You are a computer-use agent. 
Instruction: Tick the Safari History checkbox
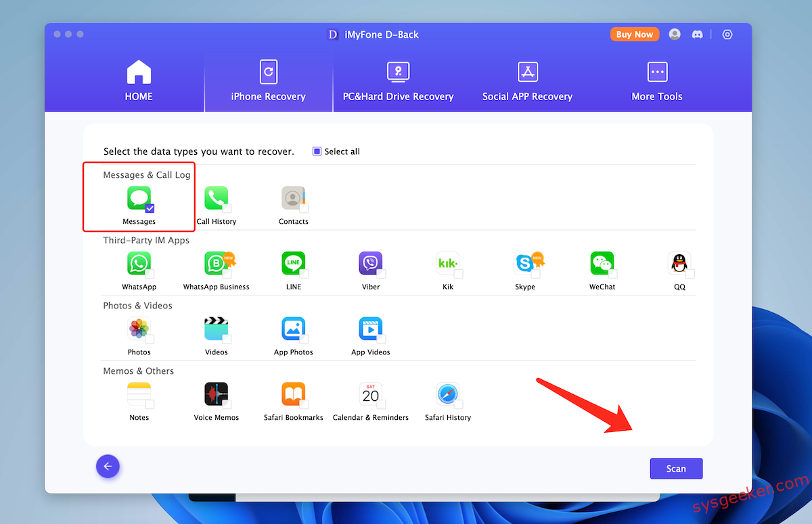(458, 404)
